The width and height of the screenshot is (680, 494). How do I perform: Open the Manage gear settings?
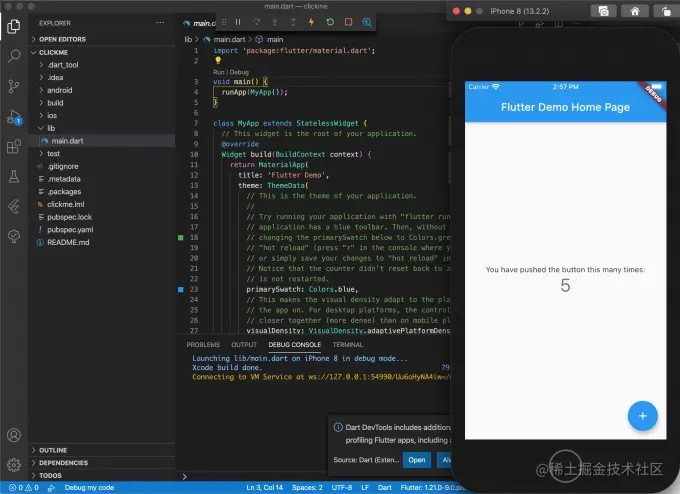13,465
